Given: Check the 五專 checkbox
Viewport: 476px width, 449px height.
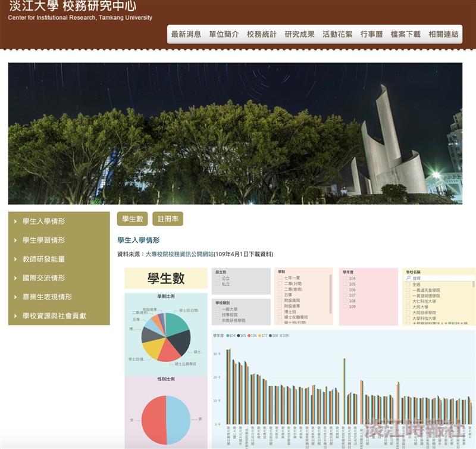Looking at the screenshot, I should click(x=280, y=295).
